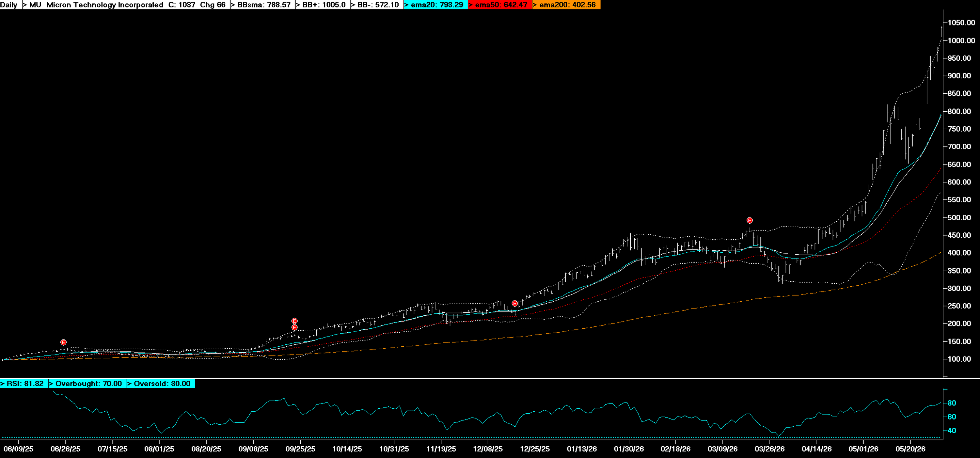Click the 12/25/25 date label

(x=535, y=449)
